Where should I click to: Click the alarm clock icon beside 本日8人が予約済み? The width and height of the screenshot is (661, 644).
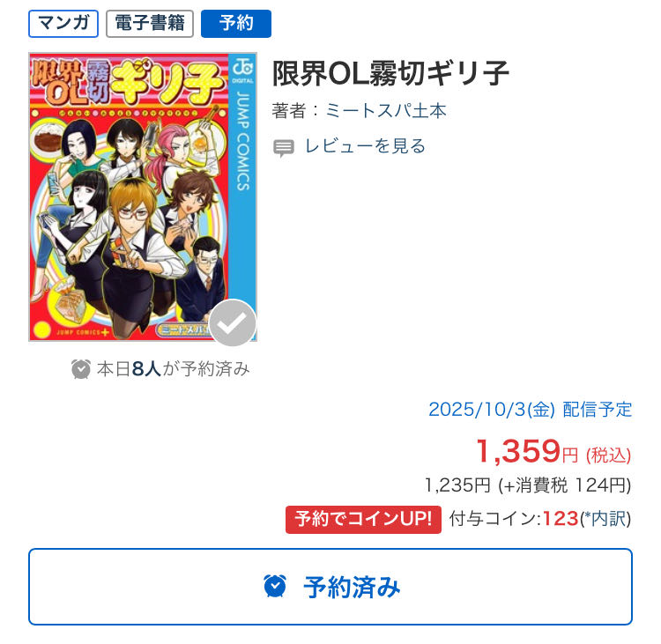pos(81,369)
